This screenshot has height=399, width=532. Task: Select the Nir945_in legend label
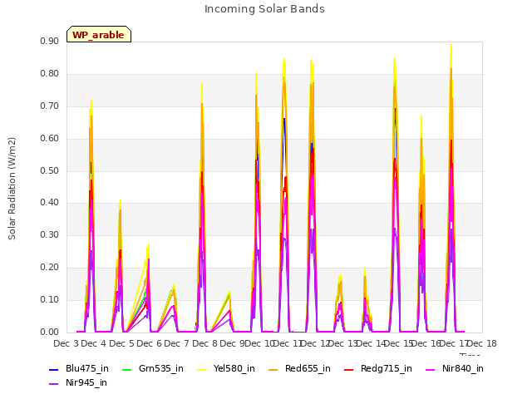click(x=86, y=383)
